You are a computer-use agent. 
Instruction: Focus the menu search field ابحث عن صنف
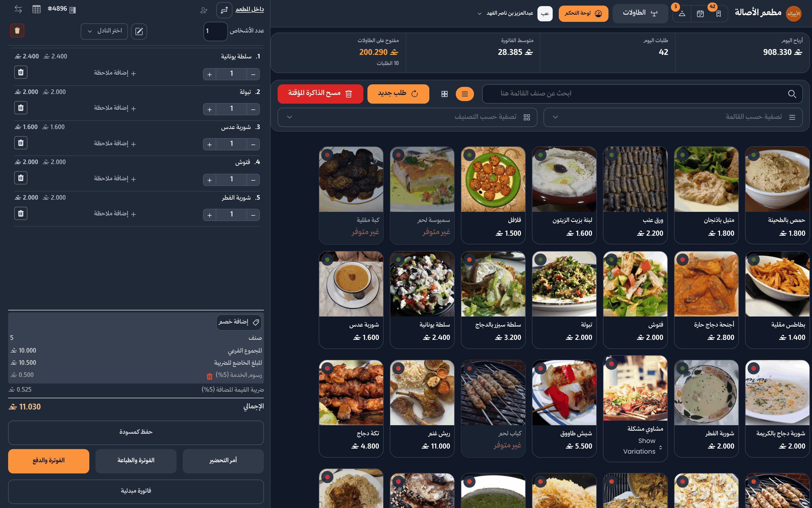click(x=642, y=94)
